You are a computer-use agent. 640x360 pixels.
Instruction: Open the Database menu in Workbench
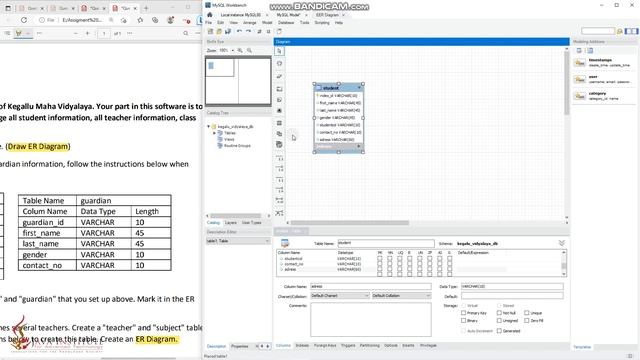286,23
